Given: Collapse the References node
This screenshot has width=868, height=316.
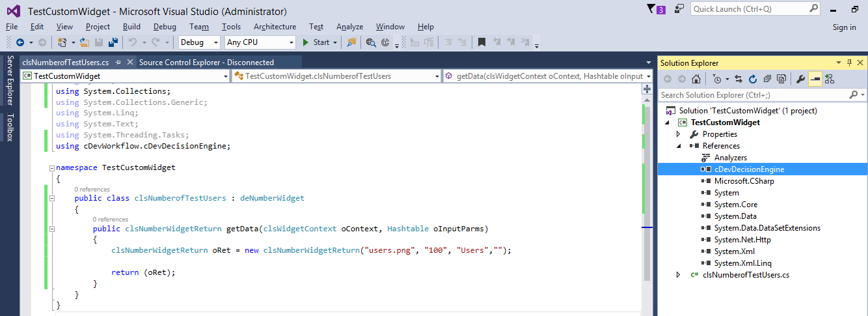Looking at the screenshot, I should tap(679, 146).
